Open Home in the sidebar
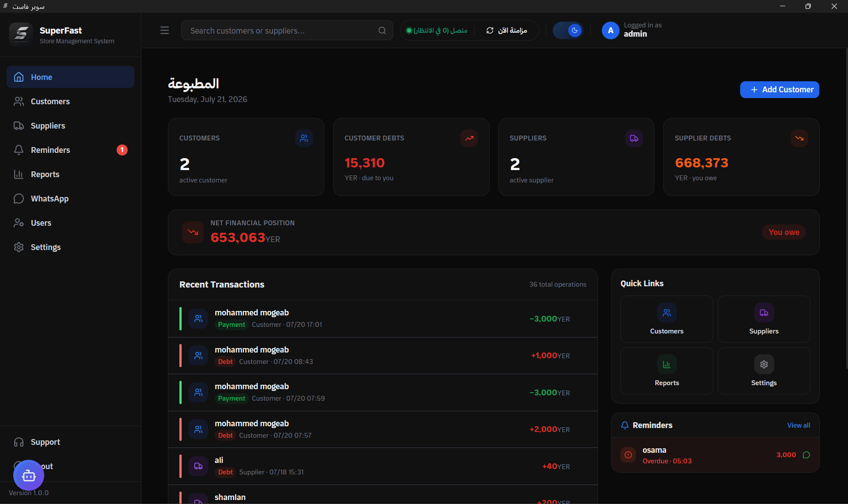Viewport: 848px width, 504px height. click(70, 77)
